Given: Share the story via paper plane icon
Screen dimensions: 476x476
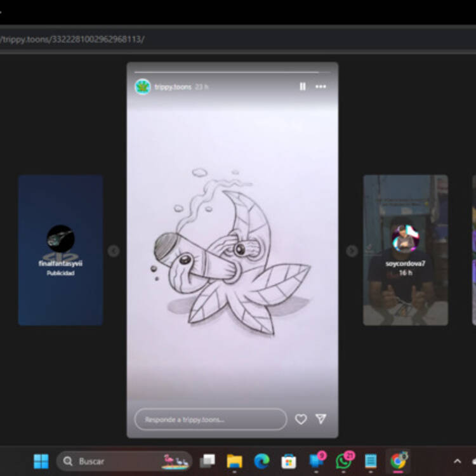Looking at the screenshot, I should 321,419.
